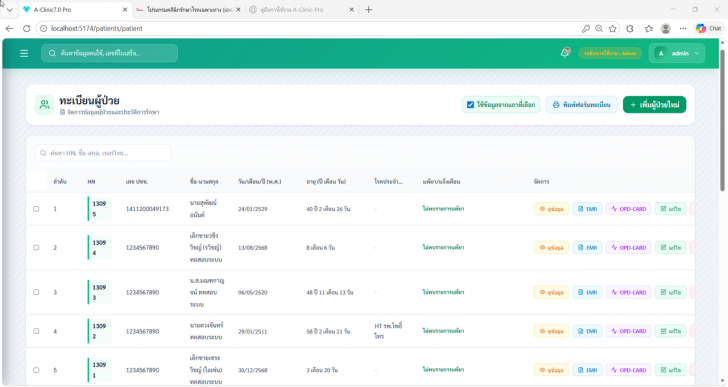Click HN 13091 cell
Viewport: 728px width, 387px height.
[100, 370]
